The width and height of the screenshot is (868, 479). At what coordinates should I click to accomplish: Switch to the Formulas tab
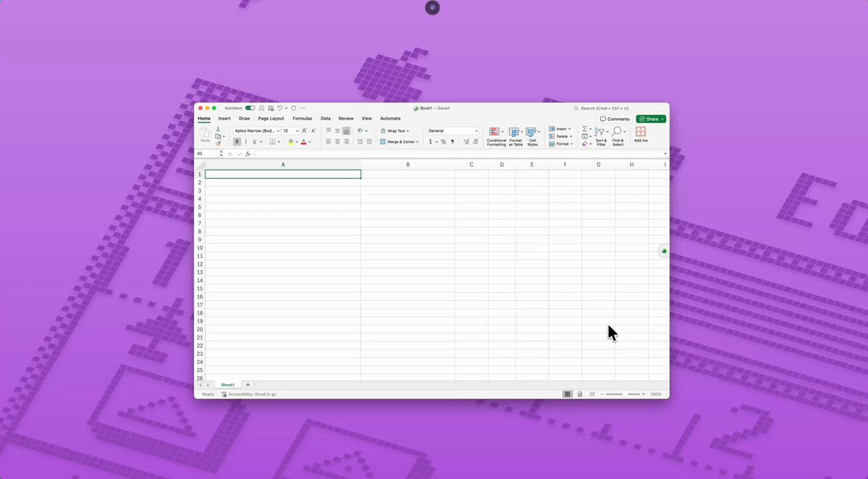click(302, 118)
